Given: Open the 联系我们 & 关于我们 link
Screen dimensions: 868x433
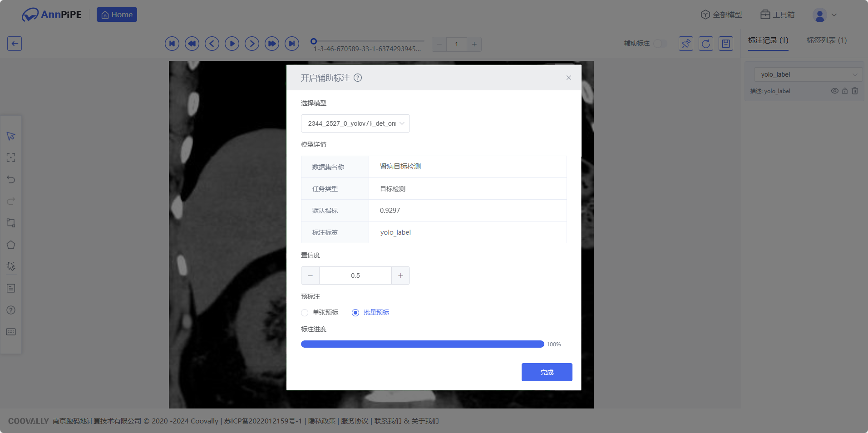Looking at the screenshot, I should (406, 421).
